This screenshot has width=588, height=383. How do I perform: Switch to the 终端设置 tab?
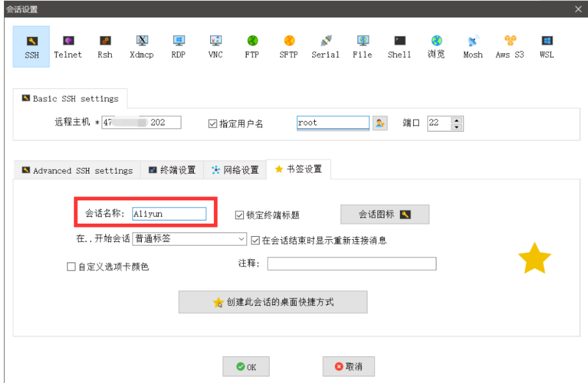tap(172, 170)
